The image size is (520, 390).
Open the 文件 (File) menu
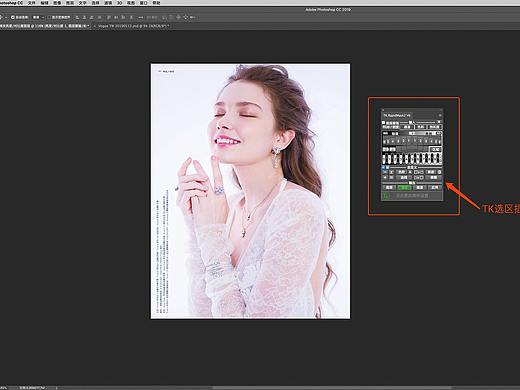click(32, 3)
